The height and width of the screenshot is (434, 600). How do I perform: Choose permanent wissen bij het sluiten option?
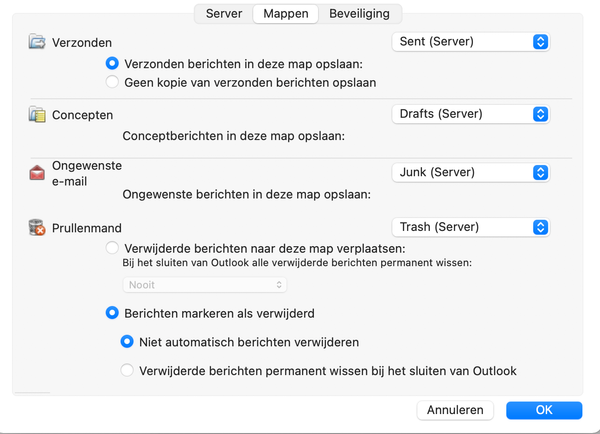(127, 371)
